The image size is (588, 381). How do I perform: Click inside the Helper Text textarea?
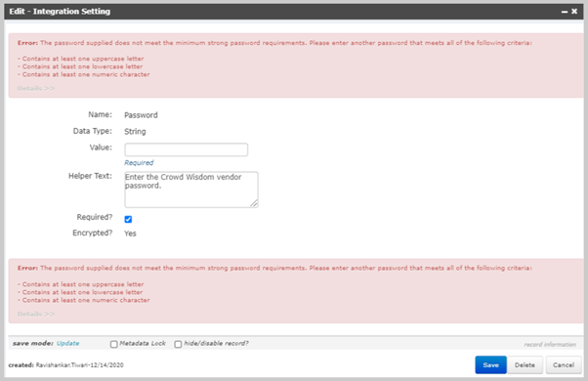click(x=191, y=190)
